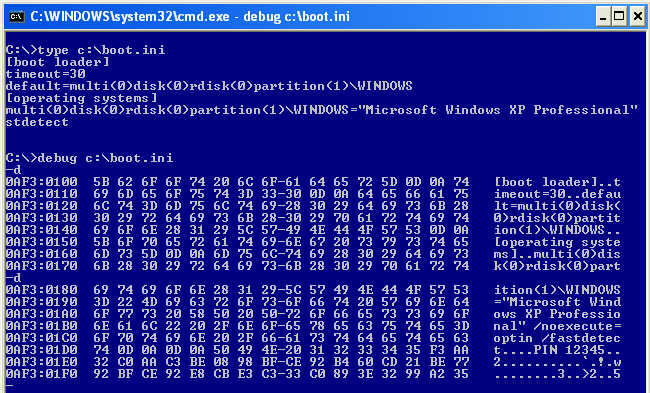Click the blinking cursor prompt at bottom
650x393 pixels.
[10, 386]
